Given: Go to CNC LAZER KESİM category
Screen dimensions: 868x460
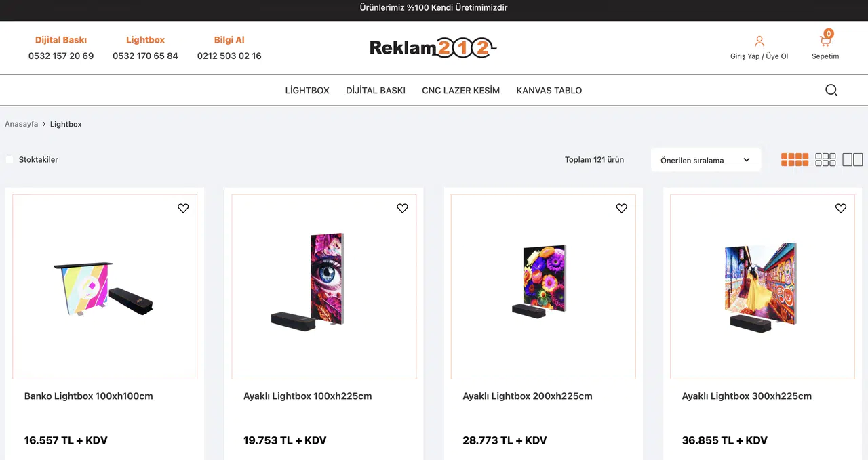Looking at the screenshot, I should pyautogui.click(x=461, y=91).
